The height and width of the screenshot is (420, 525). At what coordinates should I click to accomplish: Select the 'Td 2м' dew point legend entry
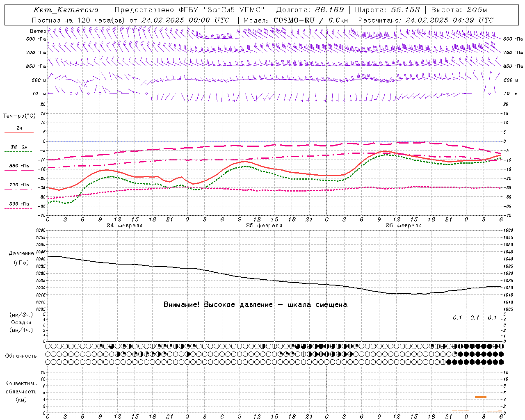[x=19, y=147]
